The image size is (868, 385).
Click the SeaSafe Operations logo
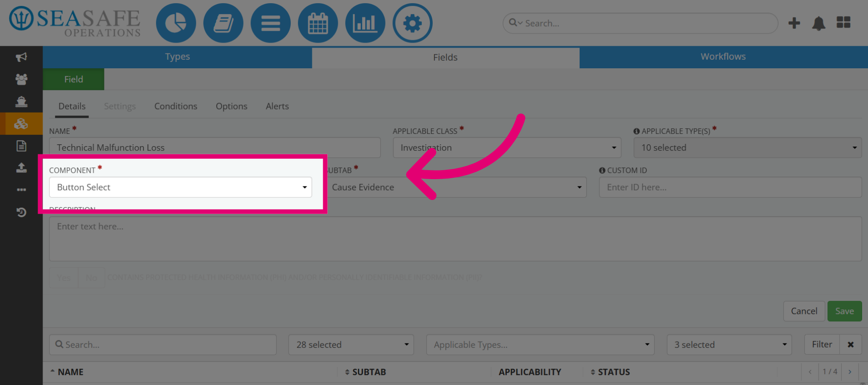pos(75,22)
